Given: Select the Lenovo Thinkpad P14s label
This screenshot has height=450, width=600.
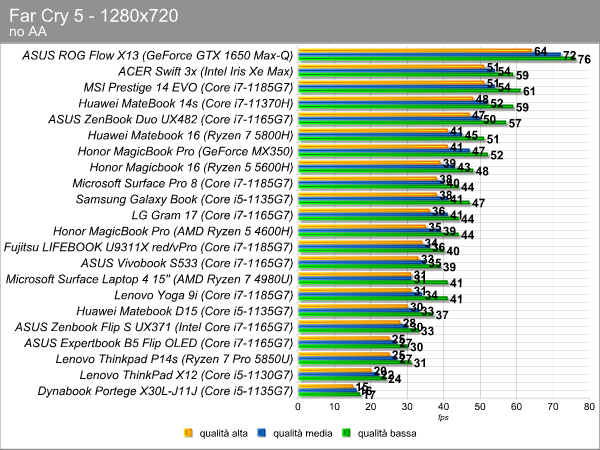Looking at the screenshot, I should pos(174,359).
